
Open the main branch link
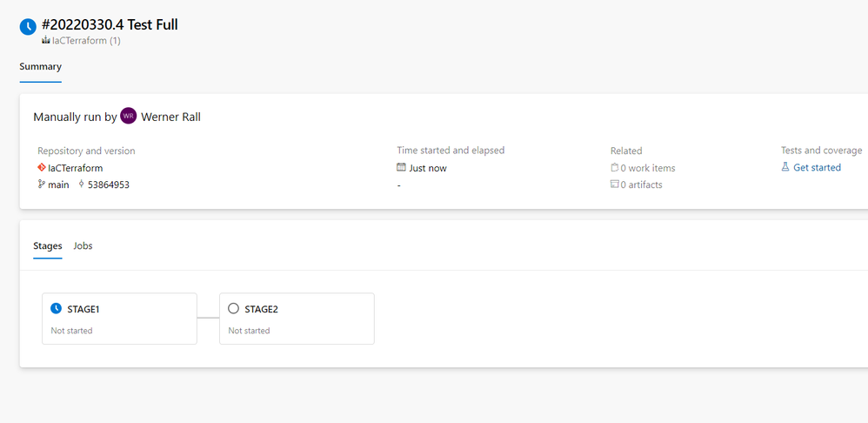(x=58, y=185)
